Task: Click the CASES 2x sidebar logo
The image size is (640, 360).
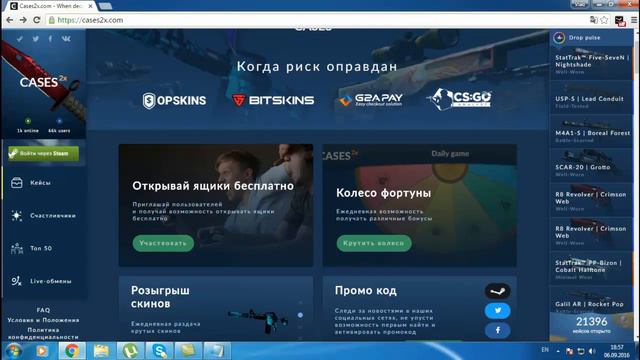Action: click(x=43, y=82)
